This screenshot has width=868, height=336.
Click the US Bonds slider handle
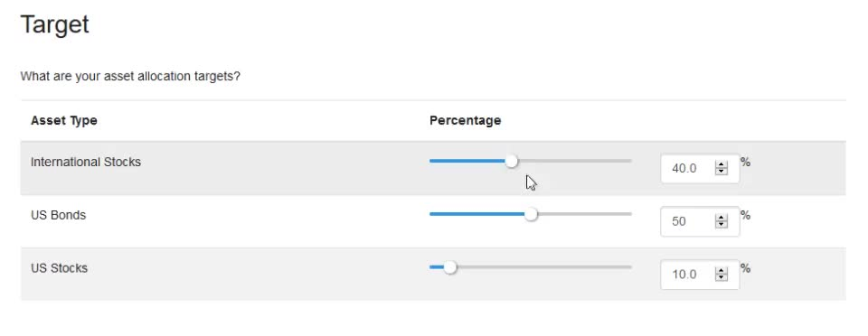click(x=531, y=214)
